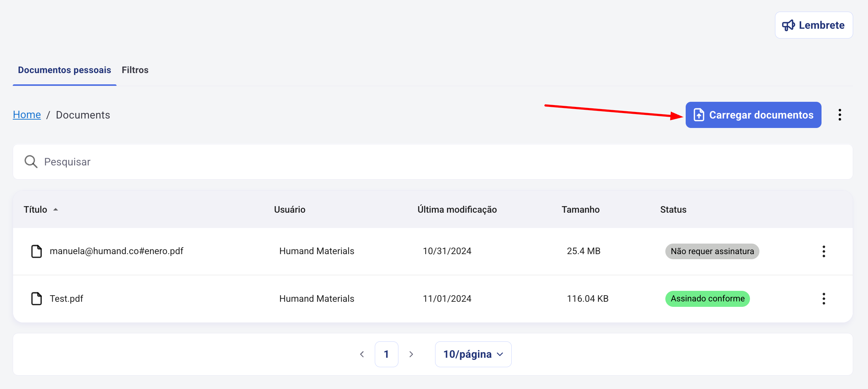868x389 pixels.
Task: Click the Lembrete megaphone button
Action: (814, 25)
